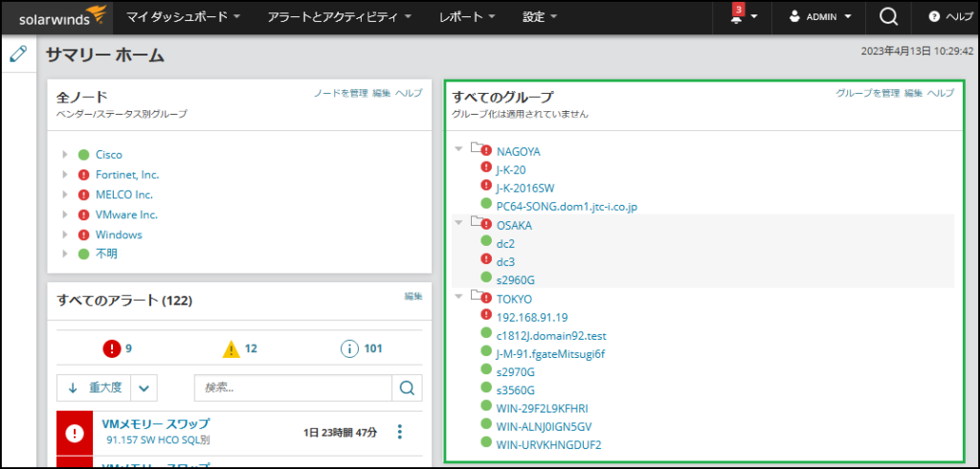Click the green status icon beside 不明
Image resolution: width=980 pixels, height=469 pixels.
tap(84, 255)
